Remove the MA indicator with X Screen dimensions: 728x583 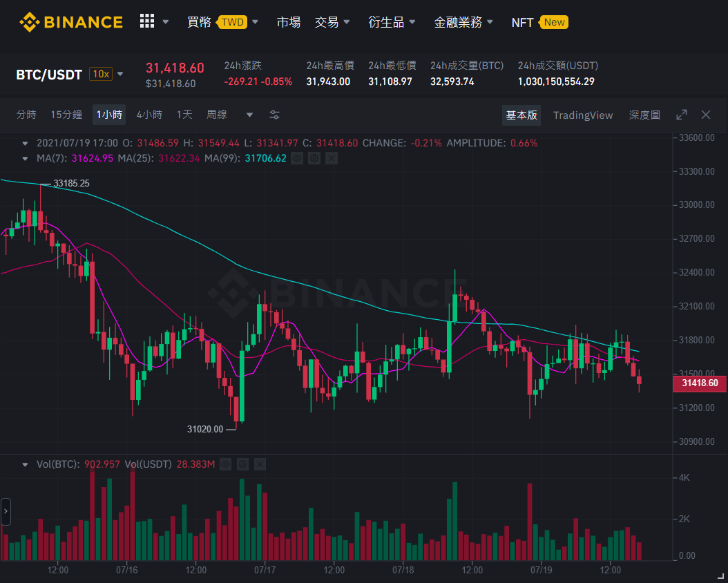(331, 158)
